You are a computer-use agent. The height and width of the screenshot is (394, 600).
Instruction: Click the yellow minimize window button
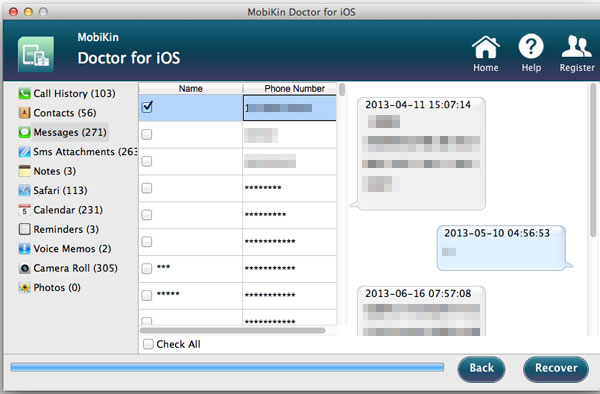(x=28, y=12)
